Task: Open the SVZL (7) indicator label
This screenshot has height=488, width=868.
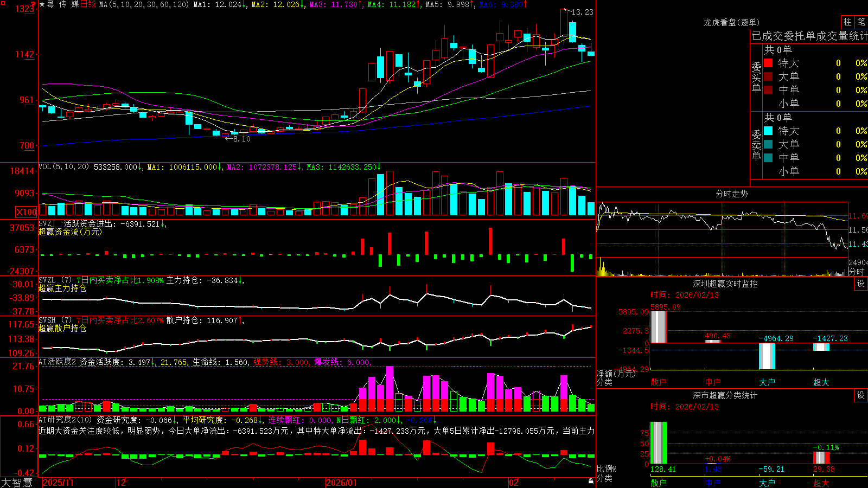Action: 55,280
